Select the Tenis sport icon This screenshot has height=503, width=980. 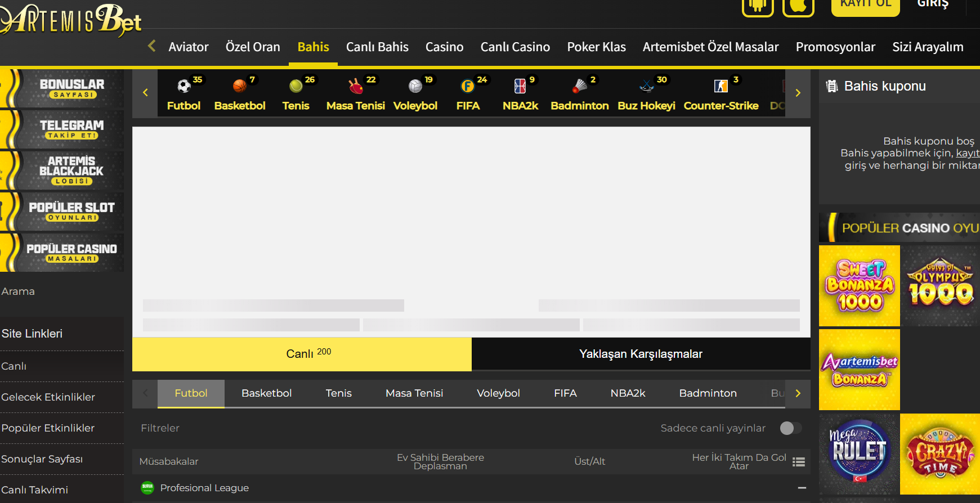click(x=296, y=86)
